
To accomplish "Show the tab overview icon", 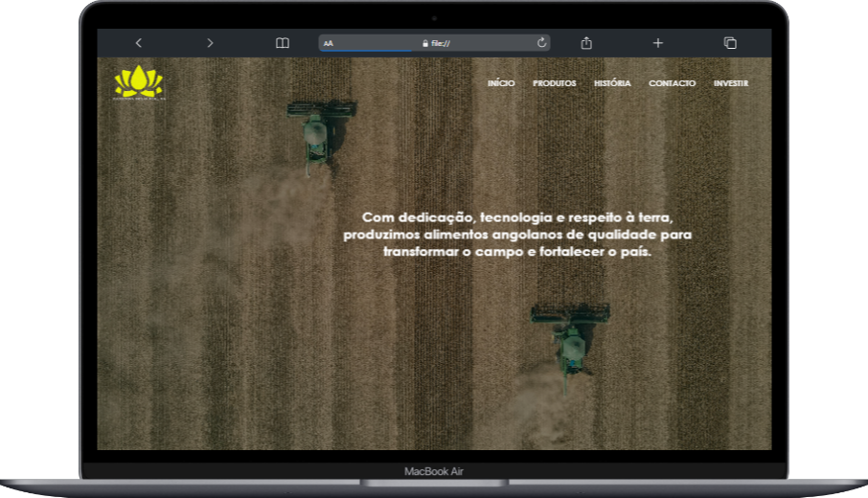I will coord(730,43).
